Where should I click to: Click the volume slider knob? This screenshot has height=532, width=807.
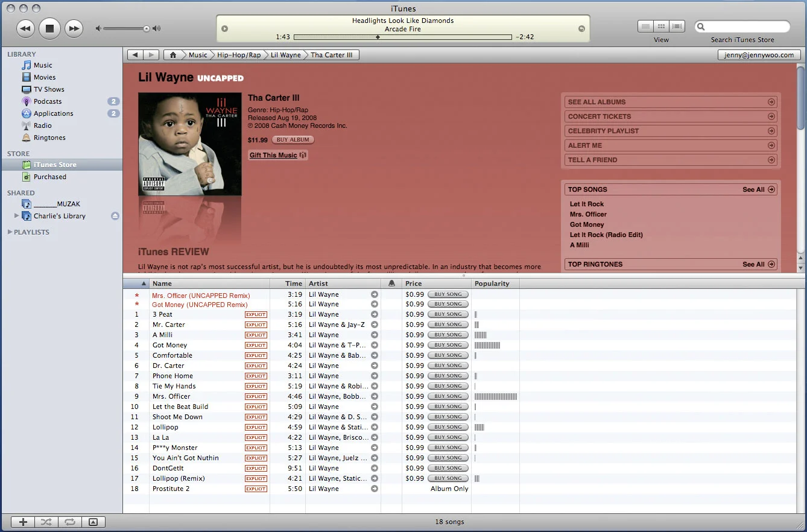pyautogui.click(x=146, y=28)
